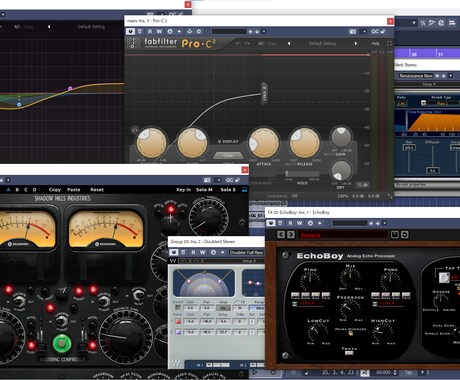460x380 pixels.
Task: Click the Paste button in Shadow Hills toolbar
Action: (74, 190)
